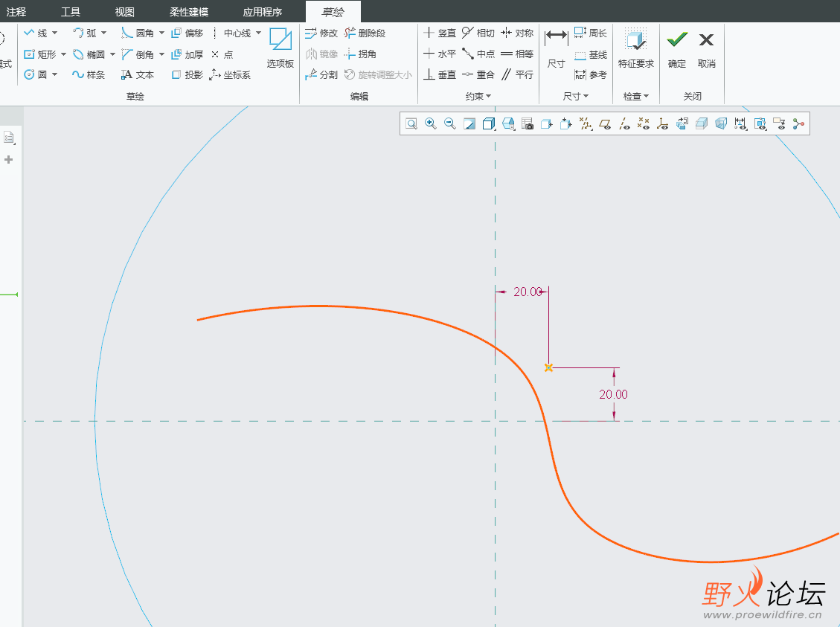Select the 椭圆 (ellipse) tool

(x=89, y=54)
